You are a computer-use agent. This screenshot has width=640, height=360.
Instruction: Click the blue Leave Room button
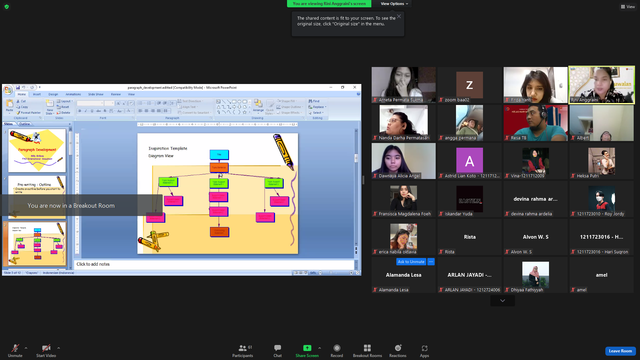click(x=620, y=351)
